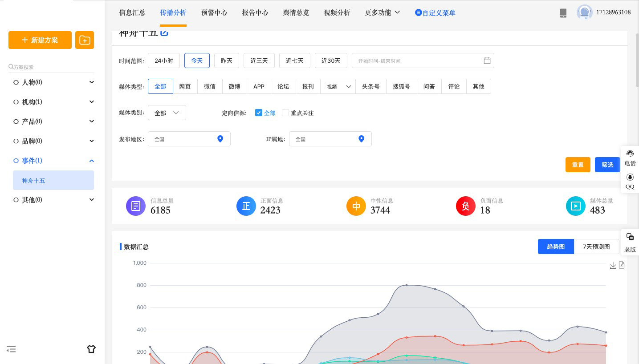Select the 近30天 time range
This screenshot has width=639, height=364.
click(x=331, y=61)
